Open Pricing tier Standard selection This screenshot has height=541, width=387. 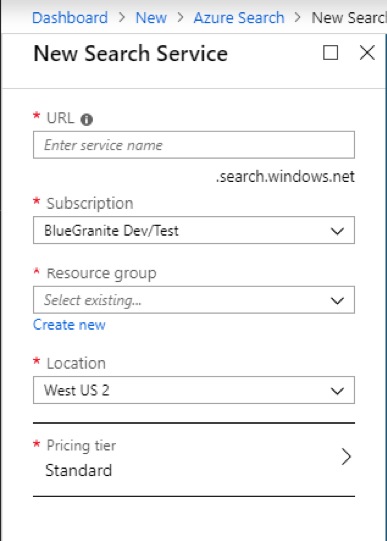[x=194, y=459]
